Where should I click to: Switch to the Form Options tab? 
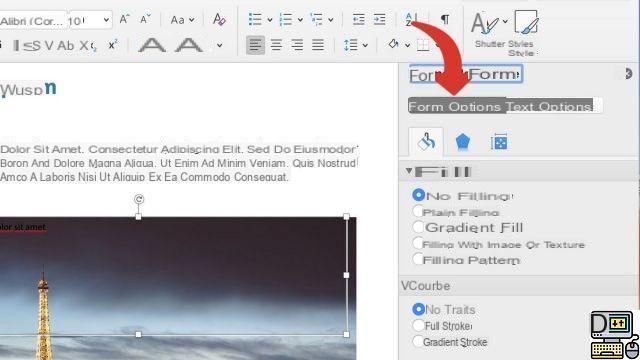(x=454, y=107)
